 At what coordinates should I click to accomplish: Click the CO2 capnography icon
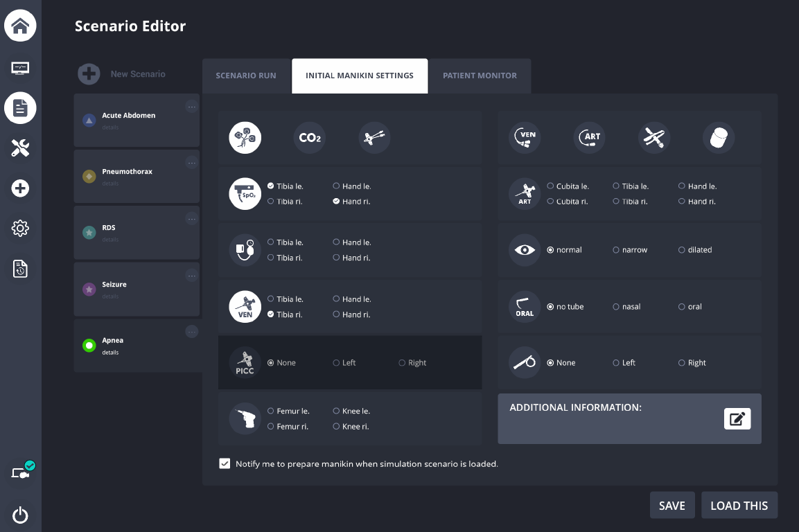(x=309, y=137)
